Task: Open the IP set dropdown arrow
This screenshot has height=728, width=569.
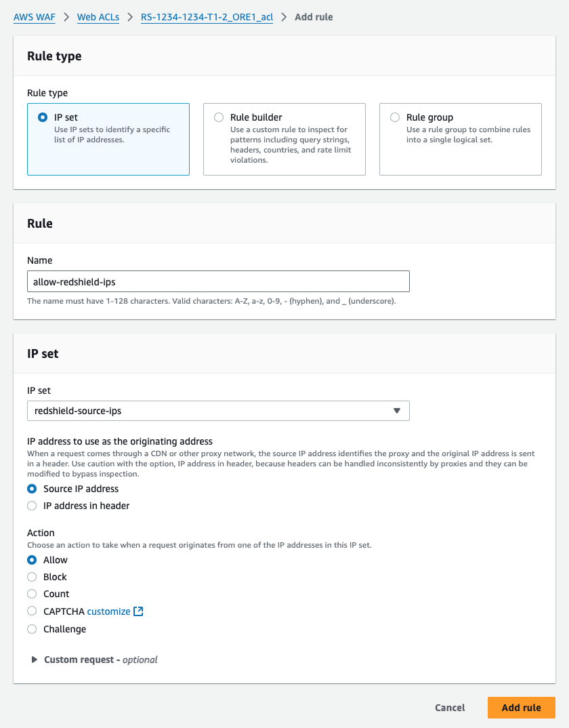Action: 397,411
